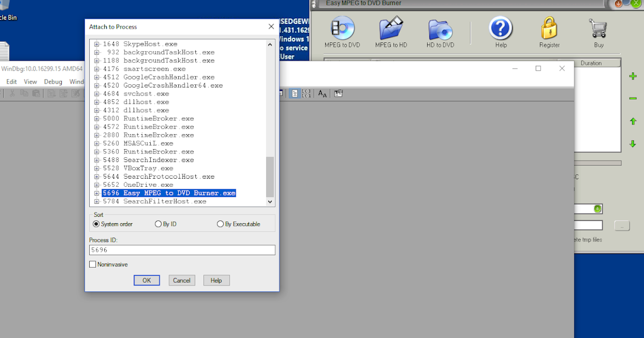Enable the Noninvasive checkbox
Viewport: 644px width, 338px height.
click(x=92, y=264)
